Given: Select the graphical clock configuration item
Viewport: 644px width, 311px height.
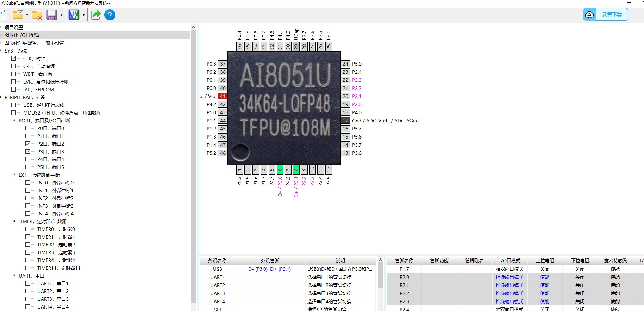Looking at the screenshot, I should click(x=34, y=43).
